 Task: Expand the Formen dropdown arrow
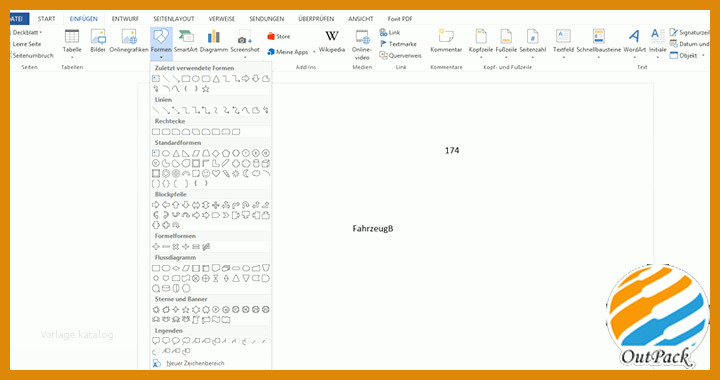click(161, 57)
